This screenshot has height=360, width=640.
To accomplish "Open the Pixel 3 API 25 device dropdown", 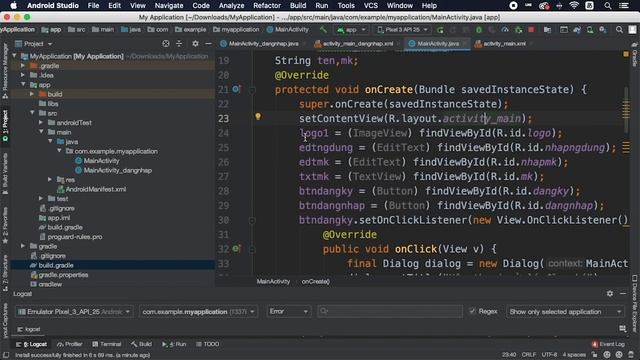I will 402,30.
